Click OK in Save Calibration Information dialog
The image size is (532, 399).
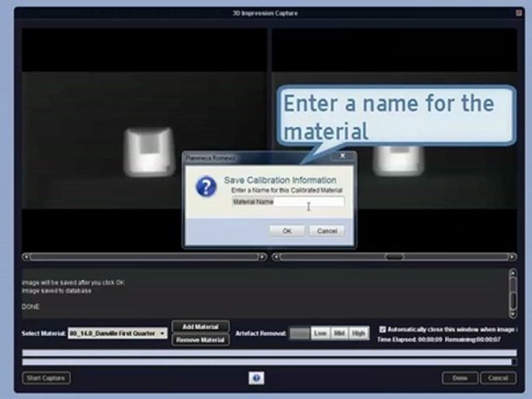coord(287,231)
